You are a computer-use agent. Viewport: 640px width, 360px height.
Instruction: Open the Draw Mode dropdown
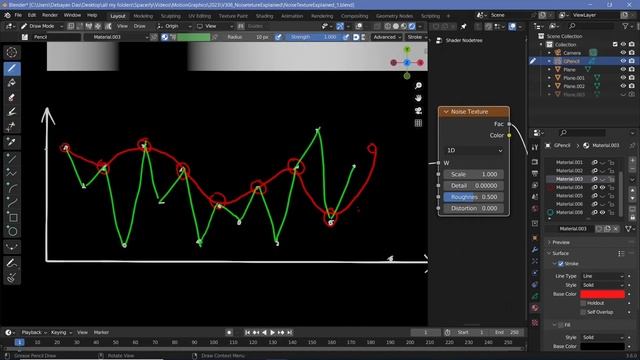[42, 26]
